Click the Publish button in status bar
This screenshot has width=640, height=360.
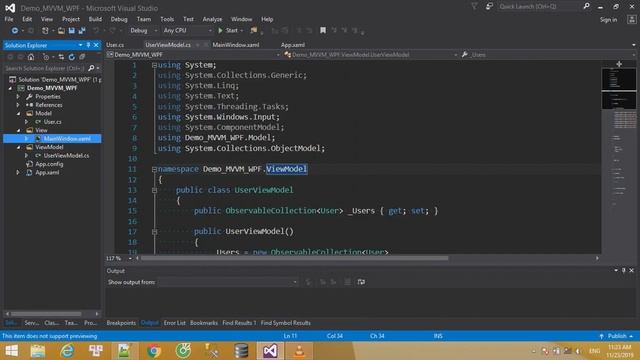[616, 336]
